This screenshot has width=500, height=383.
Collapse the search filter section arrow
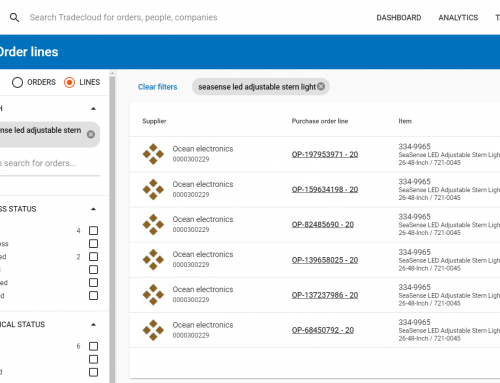(93, 109)
